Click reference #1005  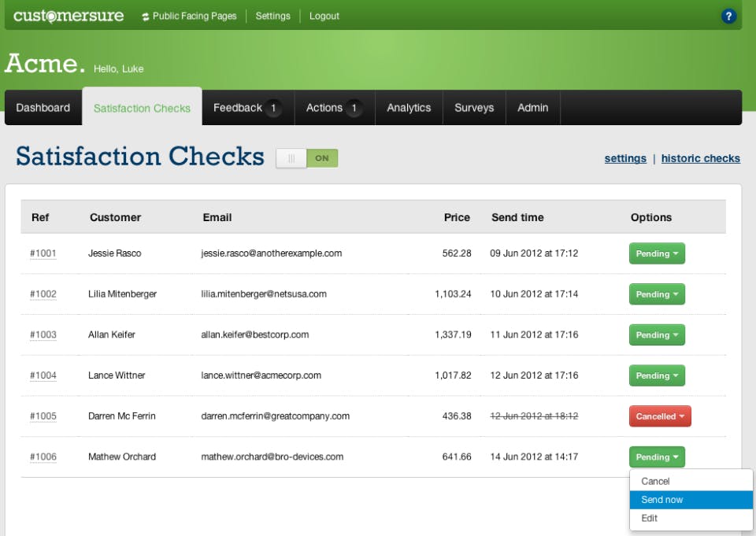click(x=43, y=416)
